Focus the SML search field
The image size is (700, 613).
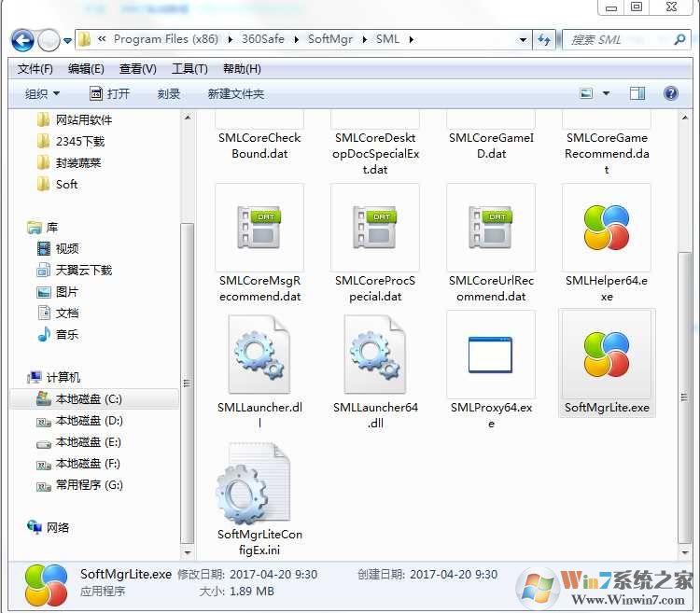[x=626, y=40]
